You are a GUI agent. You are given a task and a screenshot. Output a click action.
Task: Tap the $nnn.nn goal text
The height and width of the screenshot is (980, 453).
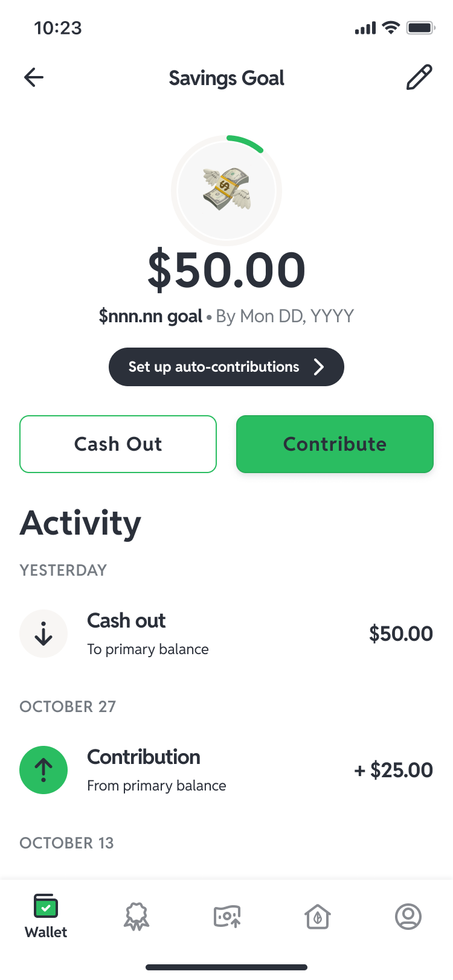[150, 316]
